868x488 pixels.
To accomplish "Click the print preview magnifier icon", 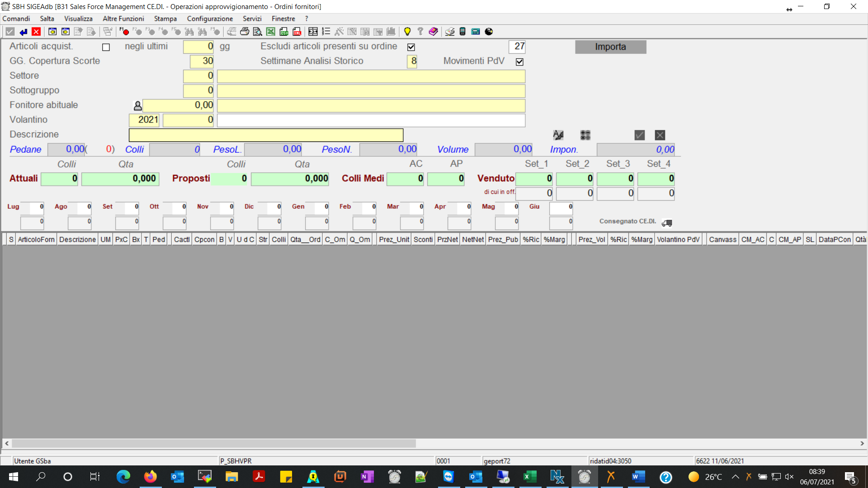I will click(x=258, y=32).
